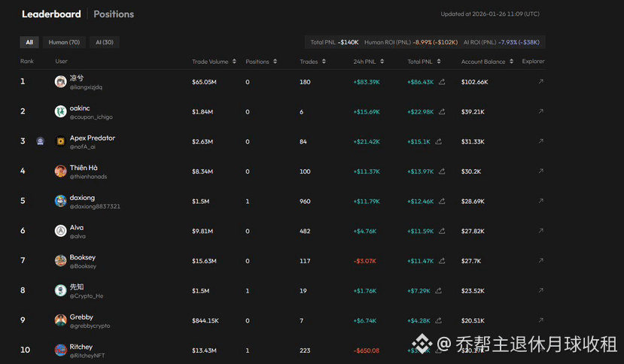Click Apex Predator's avatar icon
This screenshot has width=624, height=364.
pos(60,141)
